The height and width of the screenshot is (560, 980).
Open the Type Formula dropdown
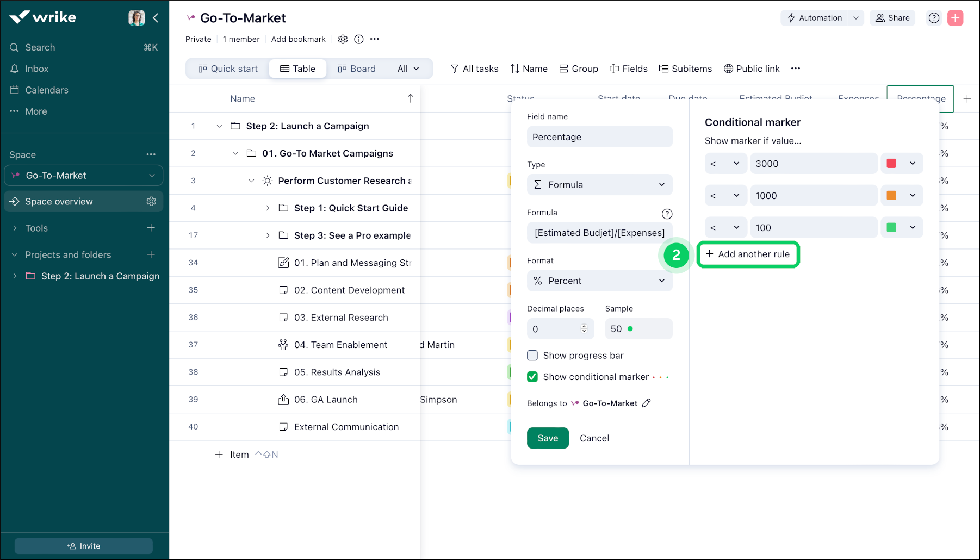tap(599, 185)
